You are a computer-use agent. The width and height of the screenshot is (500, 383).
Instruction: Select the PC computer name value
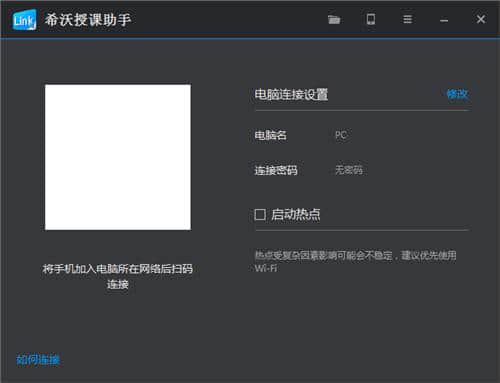pos(341,135)
